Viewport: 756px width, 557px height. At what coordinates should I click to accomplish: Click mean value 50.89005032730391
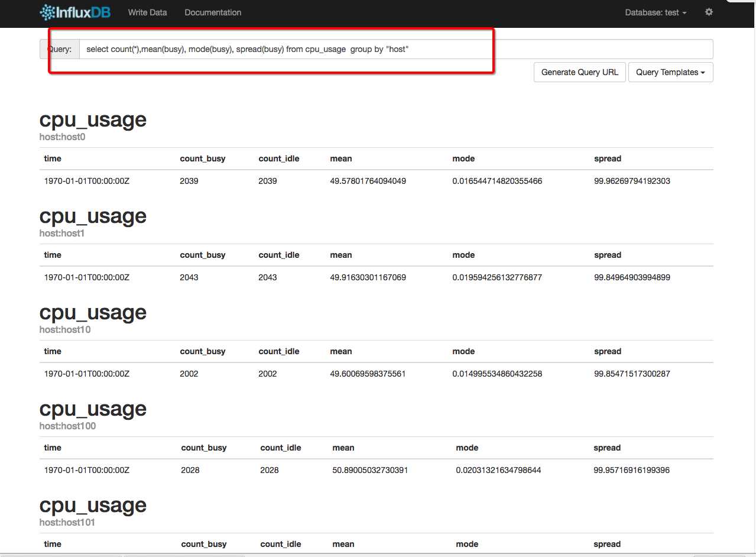[370, 471]
